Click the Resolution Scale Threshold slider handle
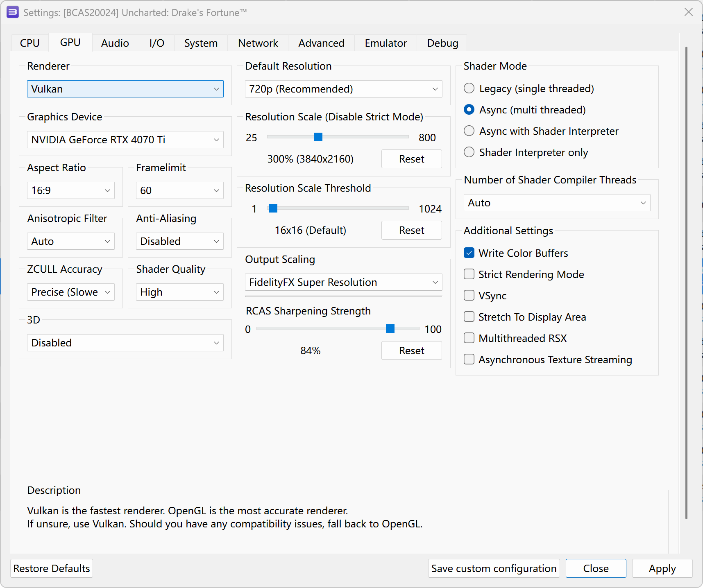Screen dimensions: 703x588 point(273,208)
